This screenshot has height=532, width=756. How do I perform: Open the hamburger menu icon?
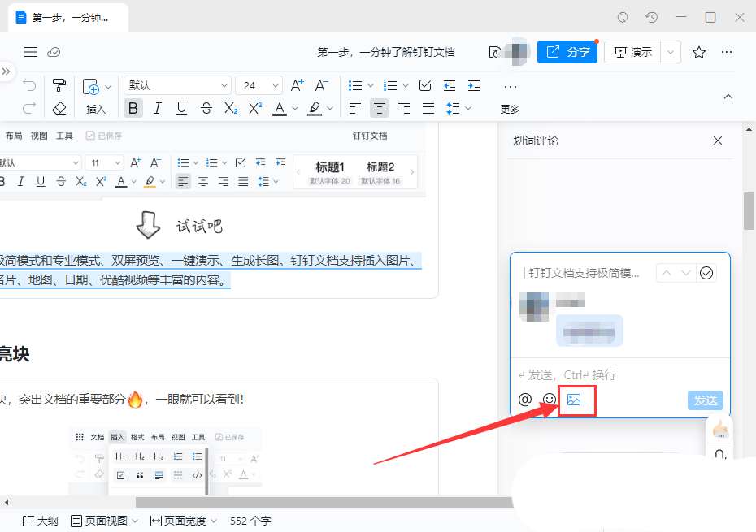pyautogui.click(x=31, y=52)
